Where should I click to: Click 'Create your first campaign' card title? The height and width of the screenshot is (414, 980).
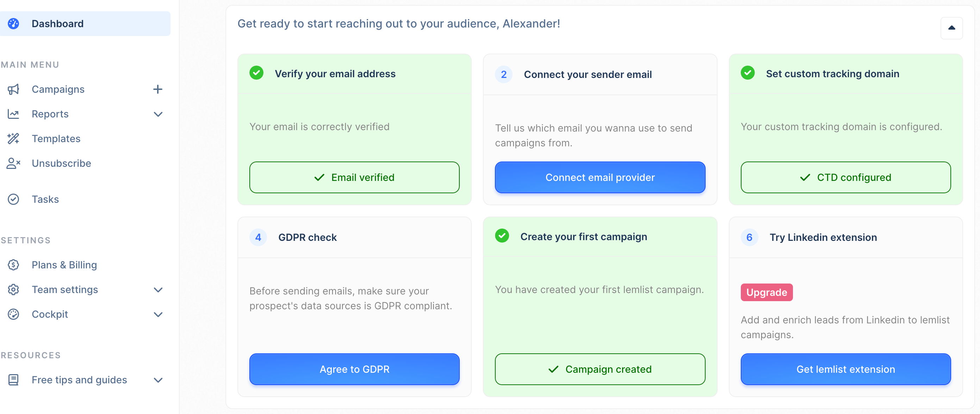[584, 237]
